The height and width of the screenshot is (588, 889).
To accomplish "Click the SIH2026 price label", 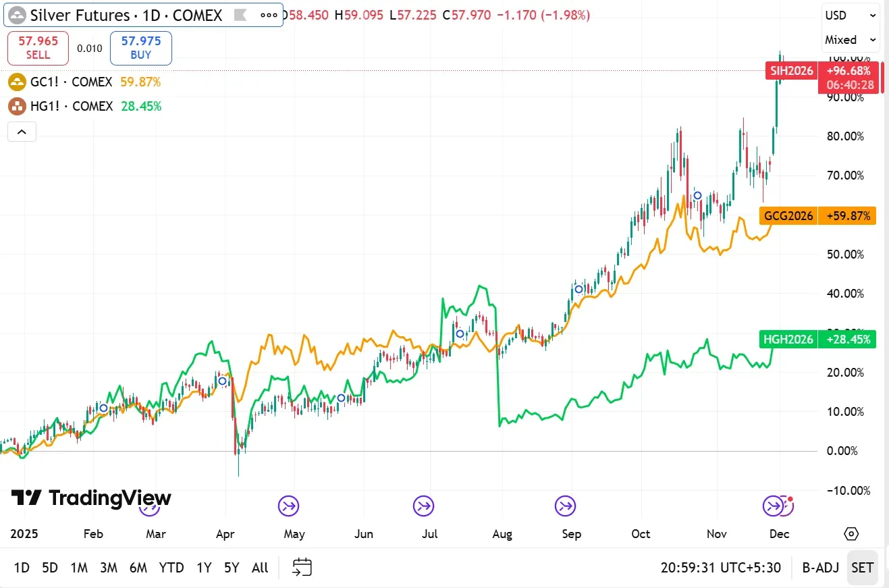I will (x=791, y=71).
